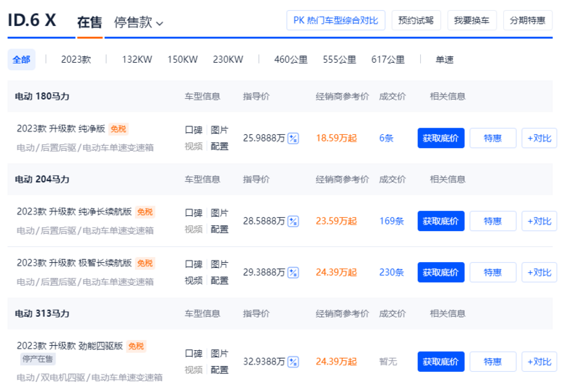
Task: Add 劲能四驱版 to comparison with +对比
Action: click(x=539, y=362)
